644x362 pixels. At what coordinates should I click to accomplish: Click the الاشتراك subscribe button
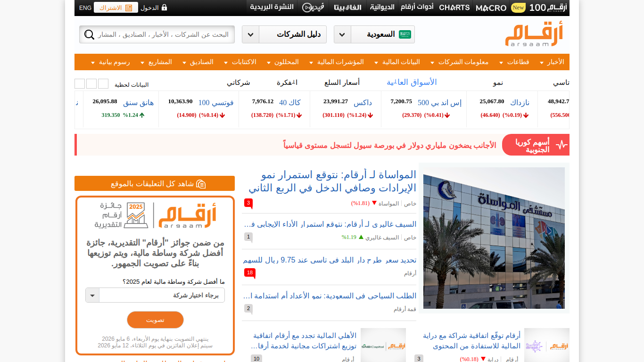[x=116, y=8]
